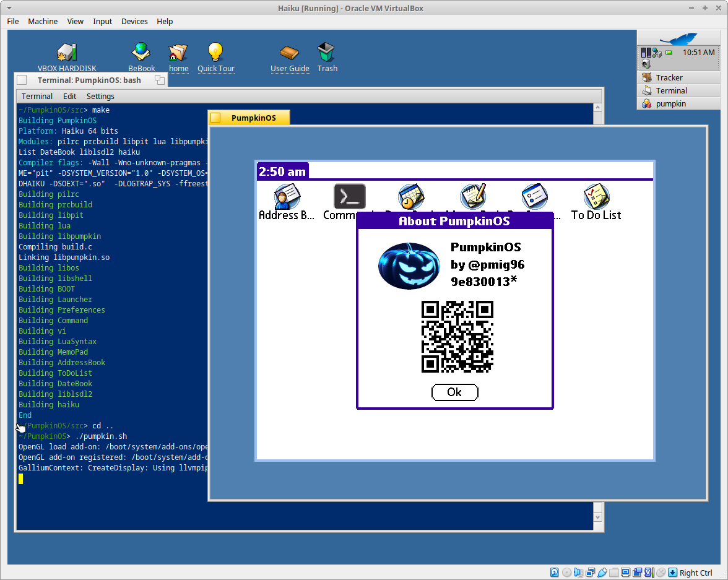
Task: Click Terminal scrollbar up arrow
Action: [597, 108]
